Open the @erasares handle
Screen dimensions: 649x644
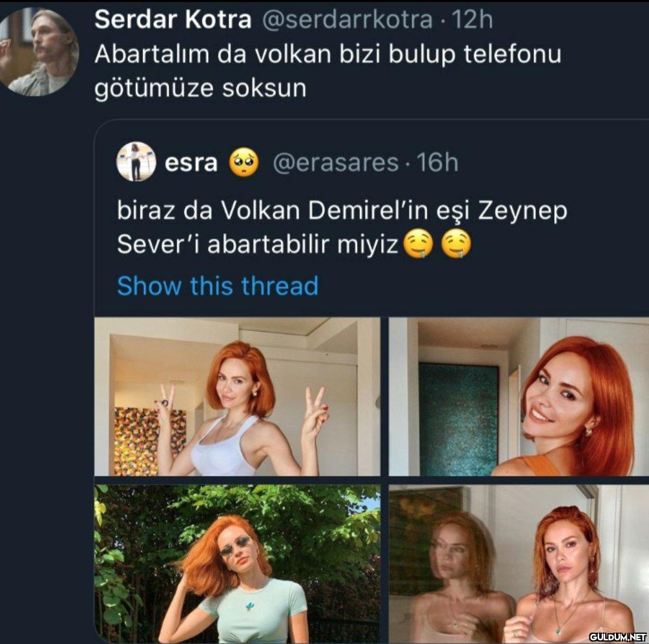[335, 162]
